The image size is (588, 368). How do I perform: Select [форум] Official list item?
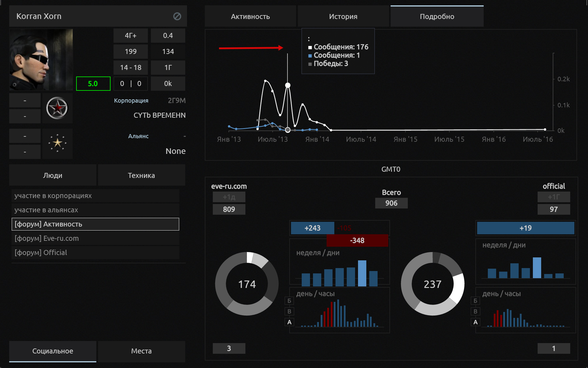pyautogui.click(x=95, y=253)
